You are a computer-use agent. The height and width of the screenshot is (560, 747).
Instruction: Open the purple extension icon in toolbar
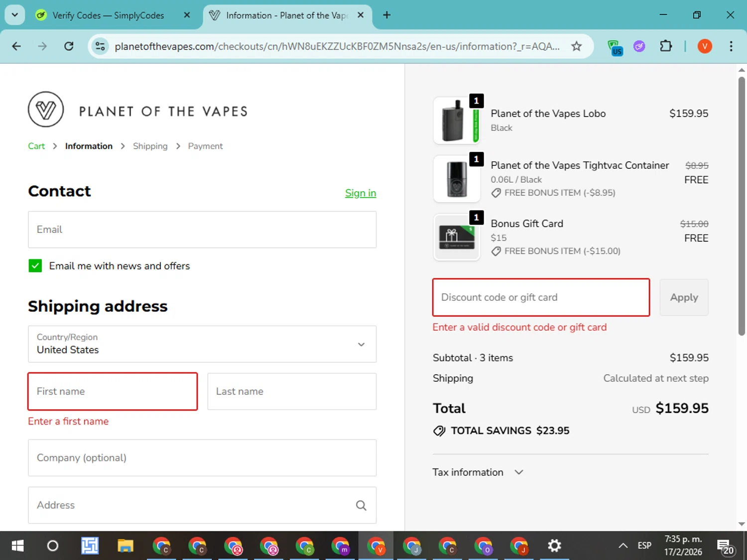click(x=639, y=46)
